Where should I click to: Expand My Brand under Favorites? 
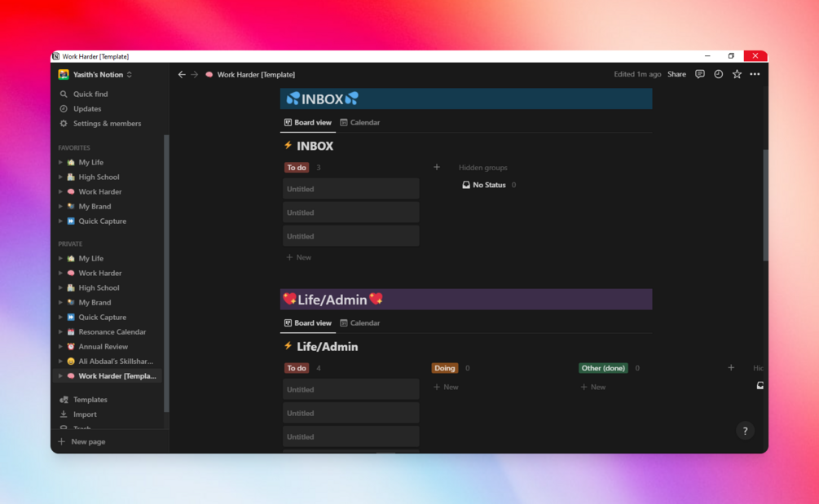click(x=60, y=206)
